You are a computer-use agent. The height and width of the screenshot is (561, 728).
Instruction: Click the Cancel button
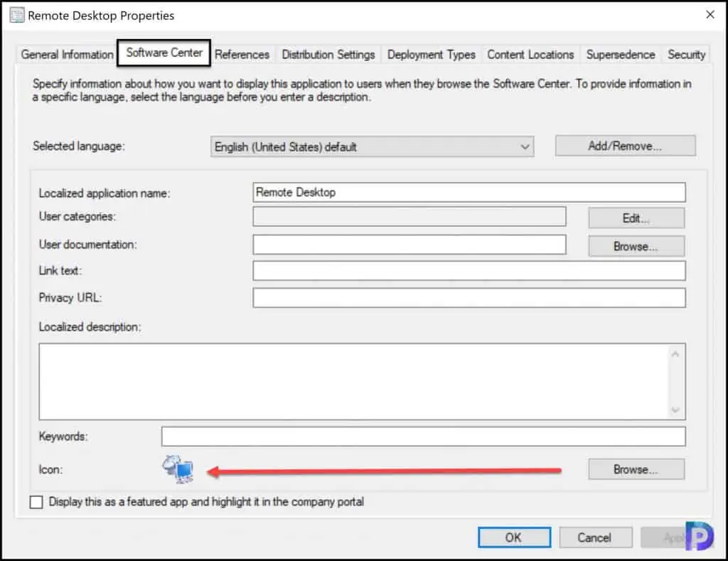(595, 538)
